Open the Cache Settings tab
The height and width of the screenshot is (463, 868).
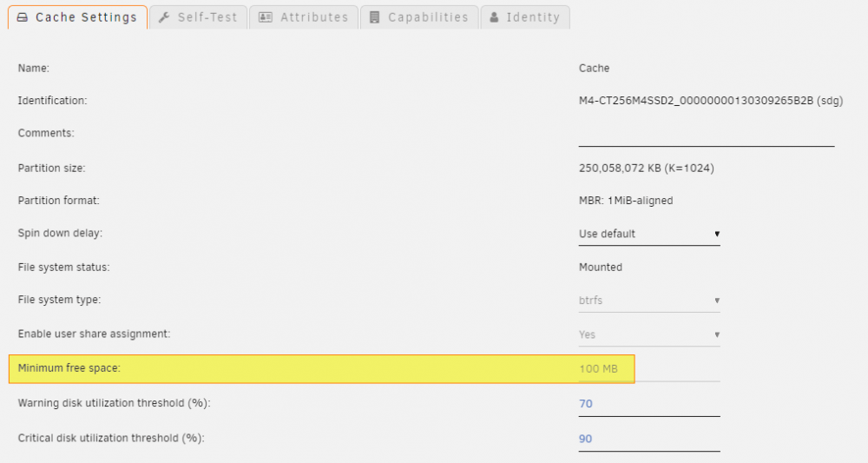[77, 17]
